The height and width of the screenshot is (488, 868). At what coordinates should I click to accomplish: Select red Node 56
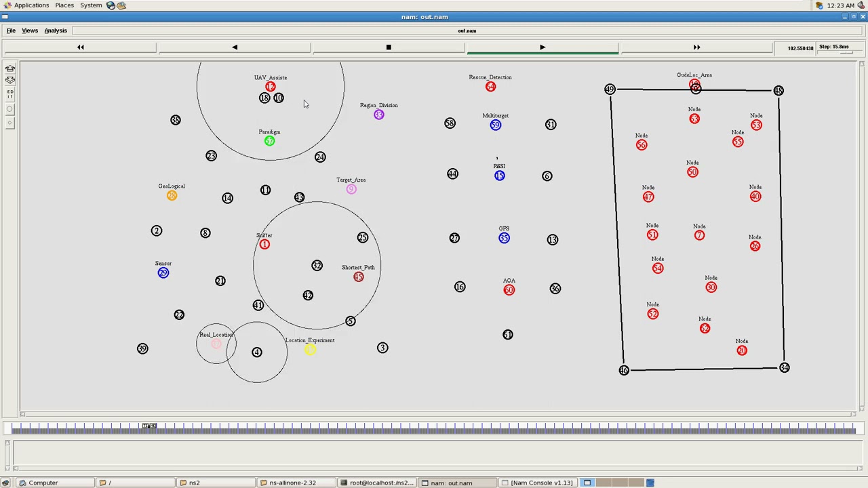coord(642,144)
